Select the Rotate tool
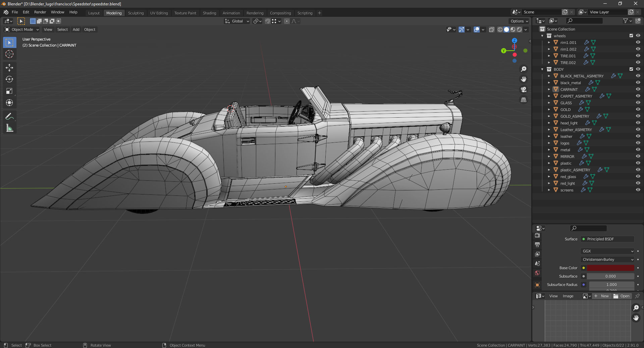The image size is (644, 348). [9, 79]
